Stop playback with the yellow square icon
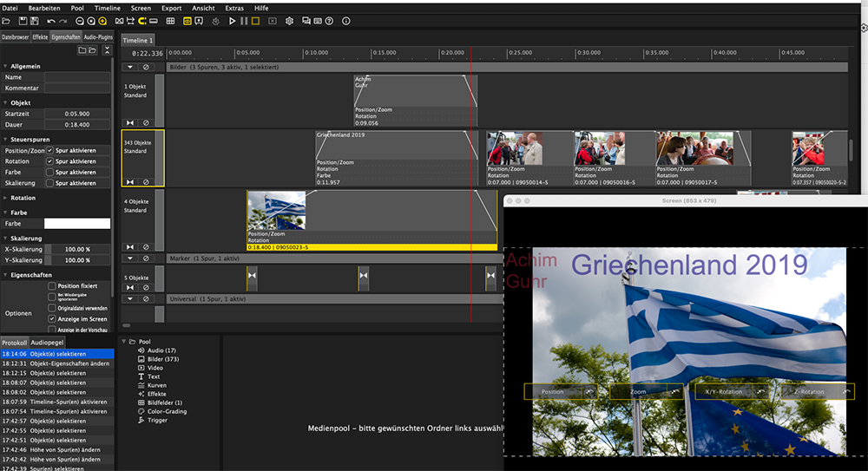868x471 pixels. pyautogui.click(x=255, y=21)
